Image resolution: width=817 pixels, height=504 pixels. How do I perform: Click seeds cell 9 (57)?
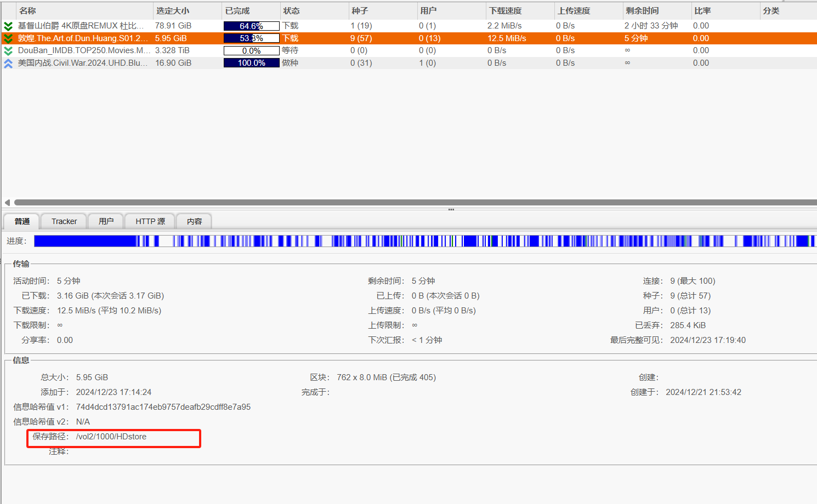coord(361,38)
